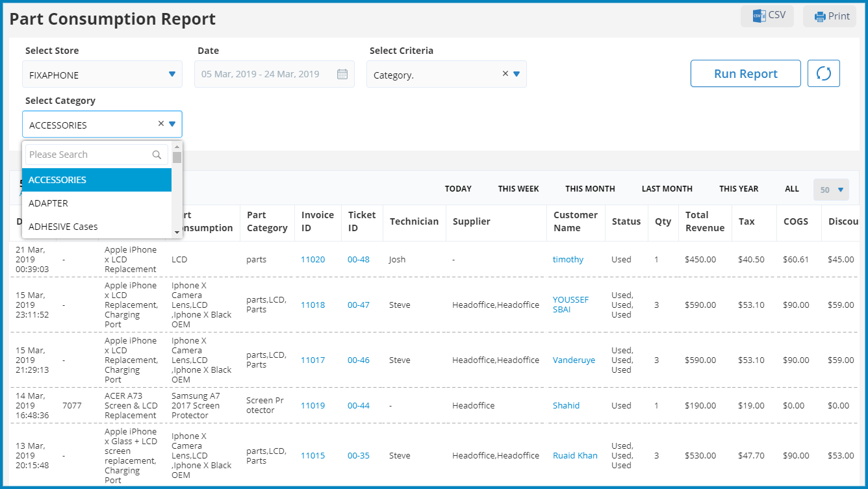868x489 pixels.
Task: Click the Part Consumption Report title
Action: [x=112, y=19]
